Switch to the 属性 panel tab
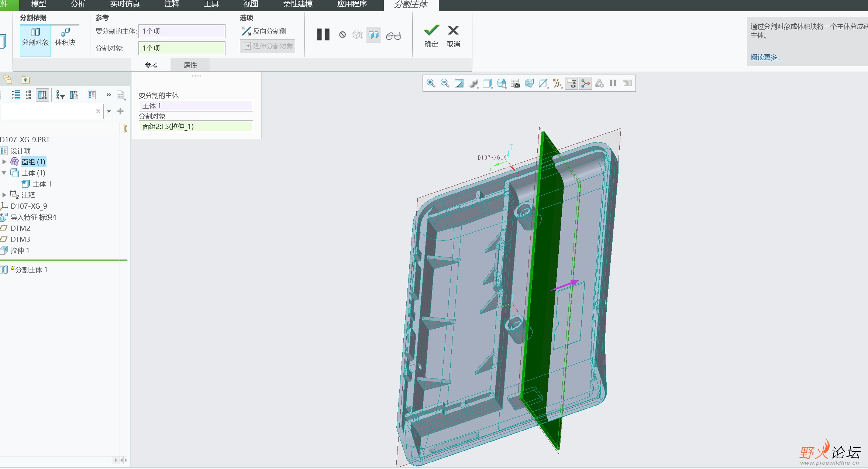This screenshot has width=868, height=469. coord(190,65)
